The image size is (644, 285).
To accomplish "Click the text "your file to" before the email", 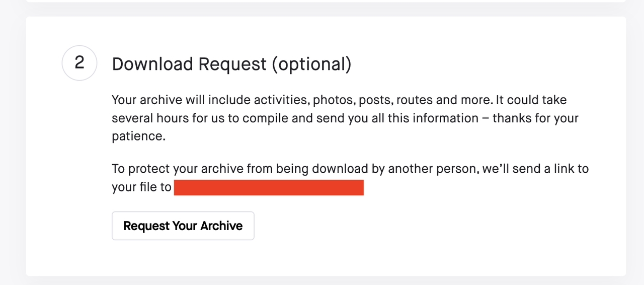I will 141,187.
